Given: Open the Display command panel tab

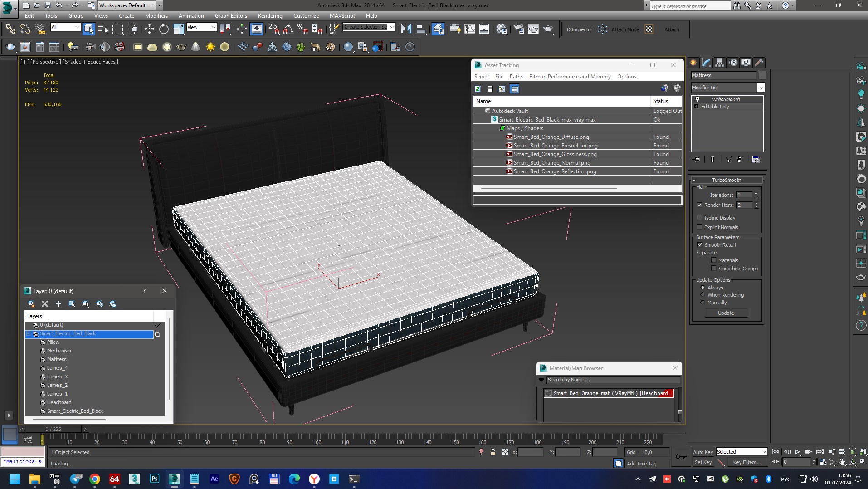Looking at the screenshot, I should (746, 63).
